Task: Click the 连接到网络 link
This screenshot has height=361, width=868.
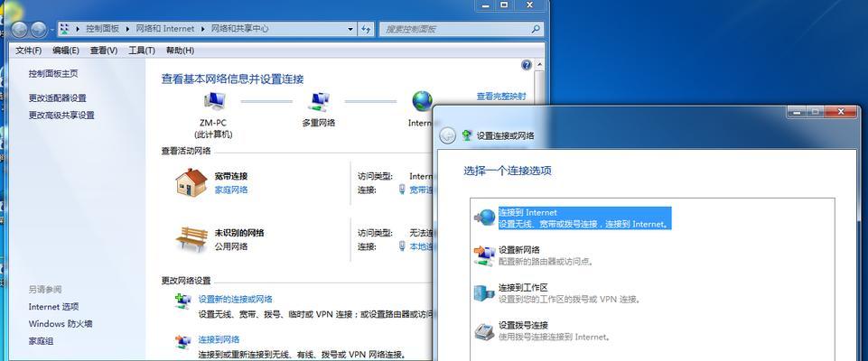Action: pyautogui.click(x=219, y=339)
